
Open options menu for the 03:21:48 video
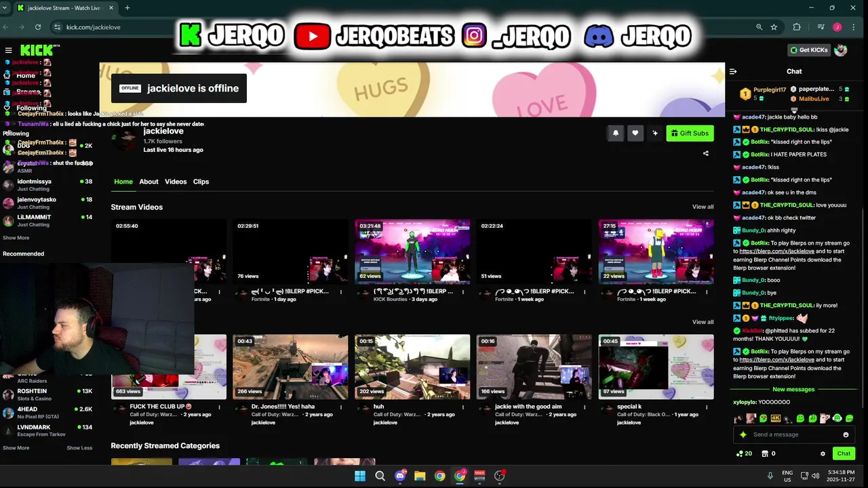tap(463, 292)
